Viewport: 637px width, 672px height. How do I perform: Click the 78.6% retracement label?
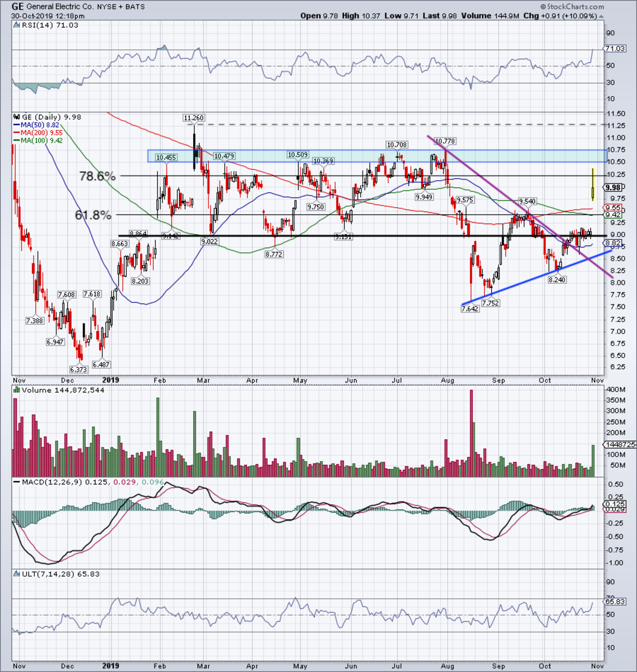click(97, 176)
